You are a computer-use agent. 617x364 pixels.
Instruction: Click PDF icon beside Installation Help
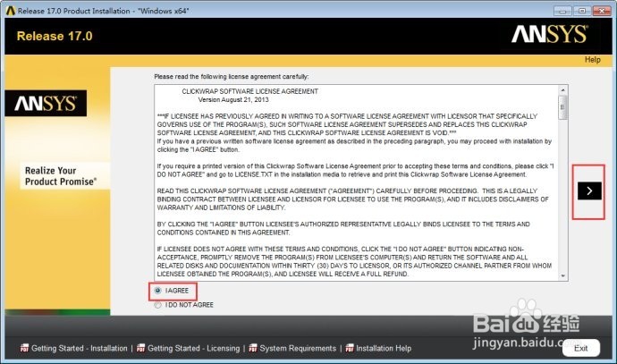[x=350, y=348]
